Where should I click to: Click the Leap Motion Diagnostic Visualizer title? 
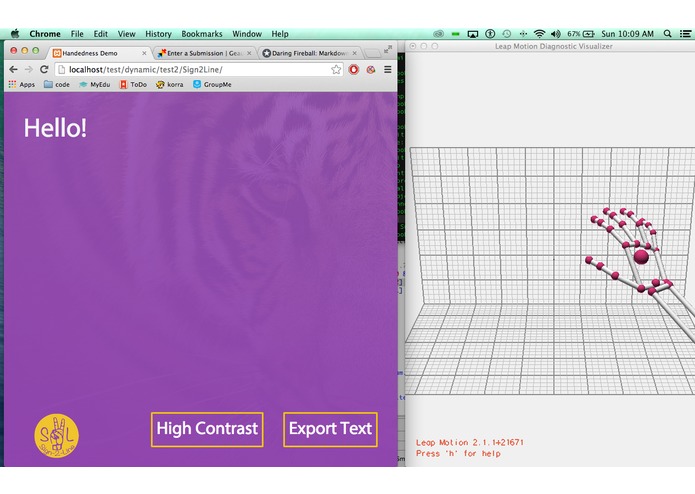[554, 46]
